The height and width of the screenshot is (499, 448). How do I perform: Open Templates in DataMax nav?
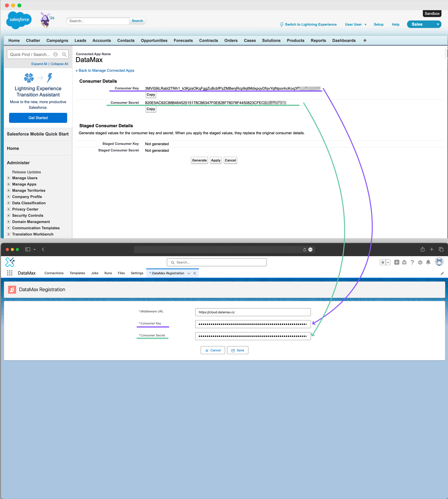(x=77, y=273)
